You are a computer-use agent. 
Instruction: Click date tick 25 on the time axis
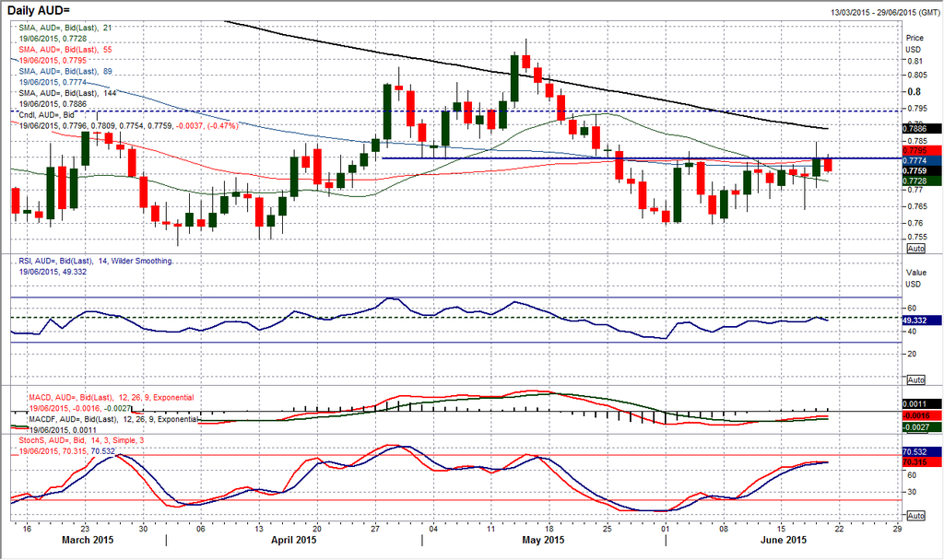click(x=607, y=529)
